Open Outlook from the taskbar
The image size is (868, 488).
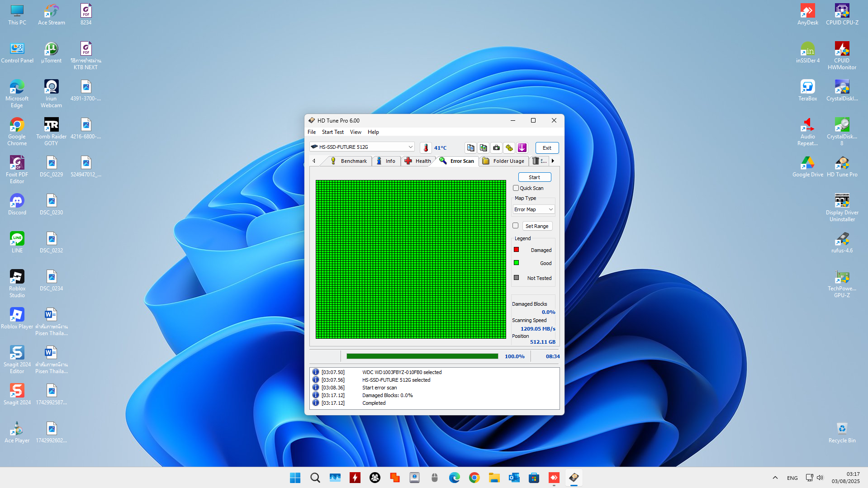click(x=514, y=478)
